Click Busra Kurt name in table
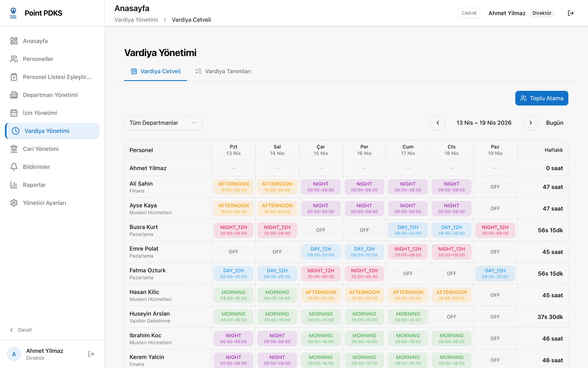 tap(144, 227)
